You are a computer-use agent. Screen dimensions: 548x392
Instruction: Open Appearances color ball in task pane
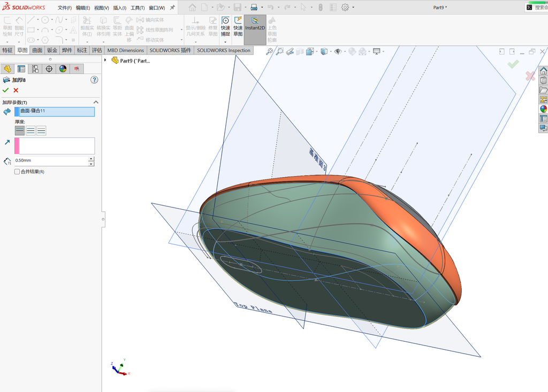(x=544, y=109)
